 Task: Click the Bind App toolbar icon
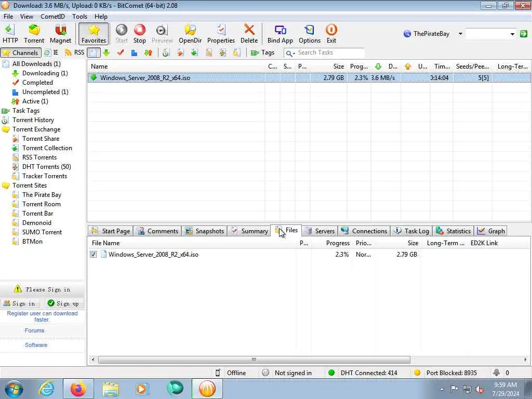point(280,34)
